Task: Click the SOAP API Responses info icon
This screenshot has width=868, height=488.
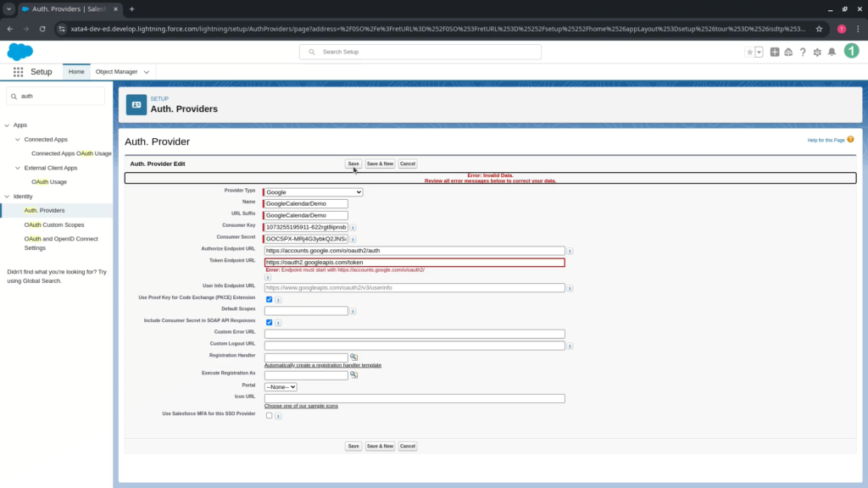Action: tap(278, 323)
